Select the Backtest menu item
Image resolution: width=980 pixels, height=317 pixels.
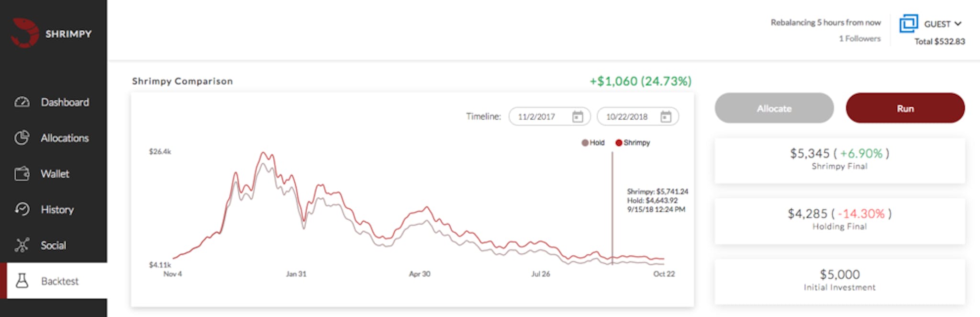click(x=54, y=281)
